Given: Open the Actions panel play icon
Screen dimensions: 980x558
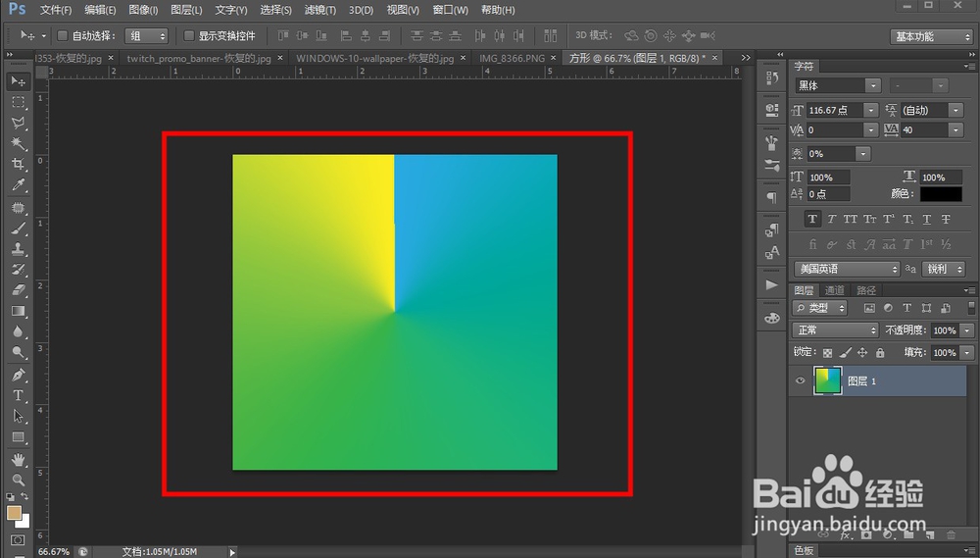Looking at the screenshot, I should (x=772, y=285).
